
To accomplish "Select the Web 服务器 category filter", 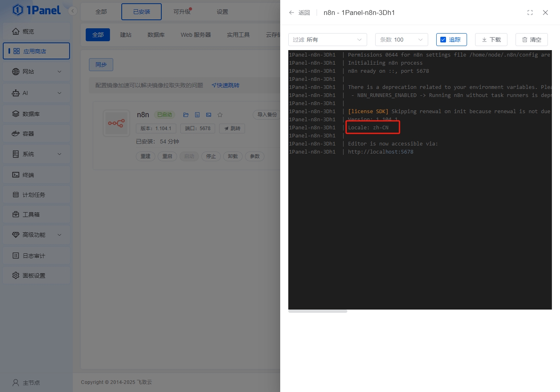I will (196, 35).
